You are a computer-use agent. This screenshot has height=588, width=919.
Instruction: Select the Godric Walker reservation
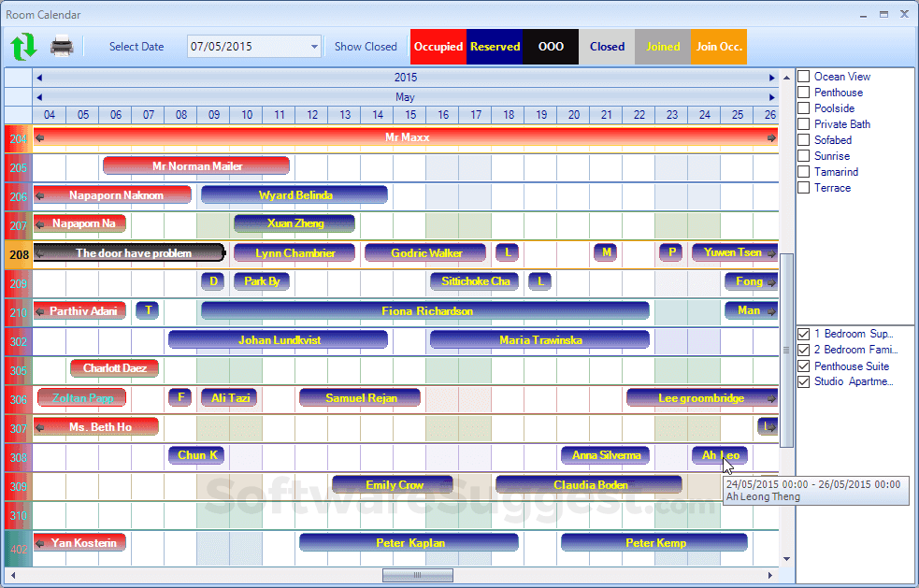pyautogui.click(x=425, y=253)
